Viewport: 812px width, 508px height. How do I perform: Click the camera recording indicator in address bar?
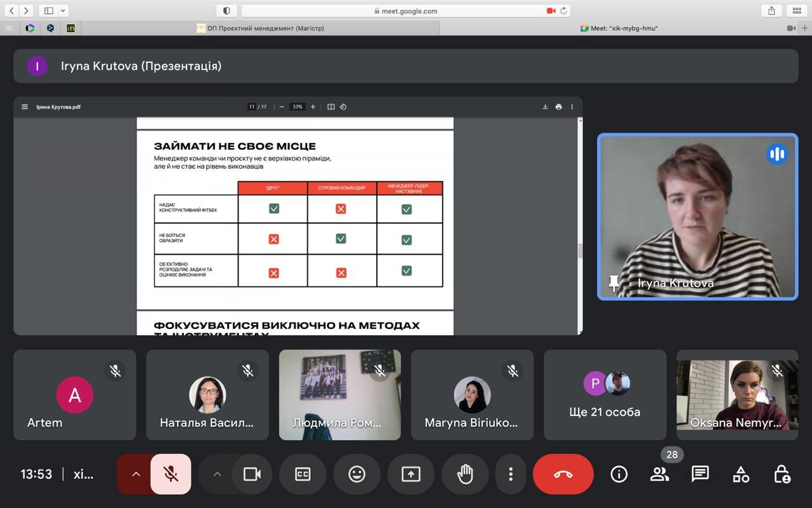point(551,11)
